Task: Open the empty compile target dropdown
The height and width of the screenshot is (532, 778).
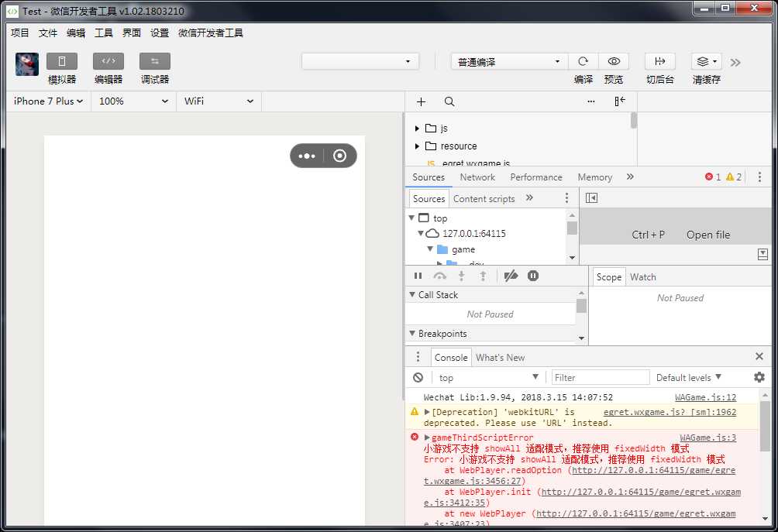Action: [360, 61]
